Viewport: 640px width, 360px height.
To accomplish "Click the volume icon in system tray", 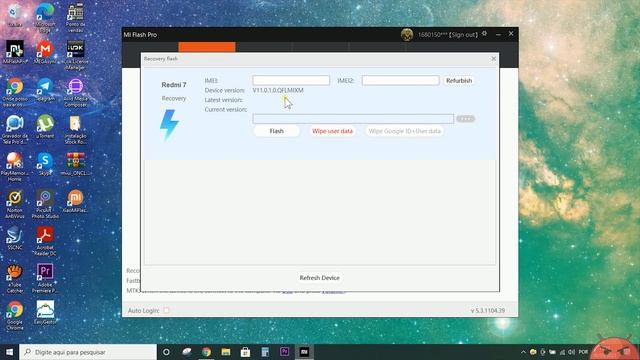I will (571, 352).
